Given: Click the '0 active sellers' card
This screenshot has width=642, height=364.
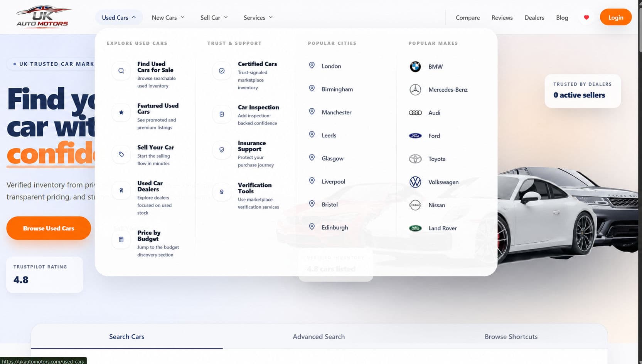Looking at the screenshot, I should coord(583,91).
